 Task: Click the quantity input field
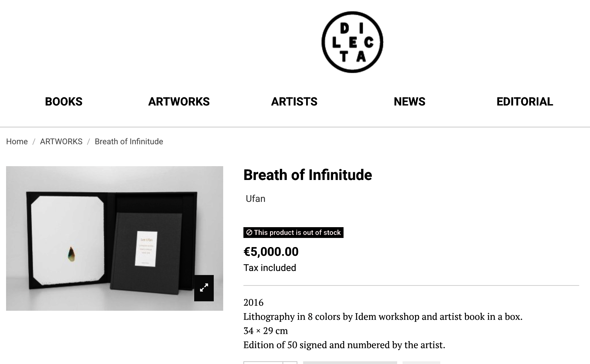coord(263,363)
